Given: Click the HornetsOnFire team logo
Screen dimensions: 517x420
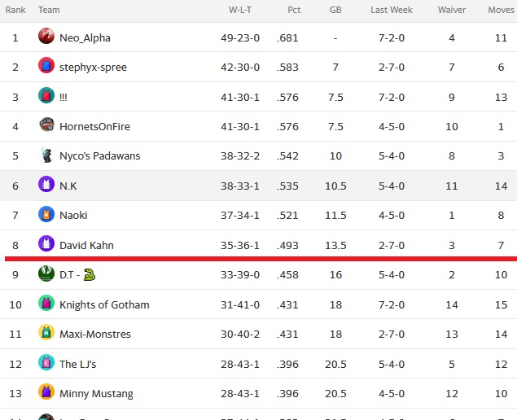Looking at the screenshot, I should point(46,125).
